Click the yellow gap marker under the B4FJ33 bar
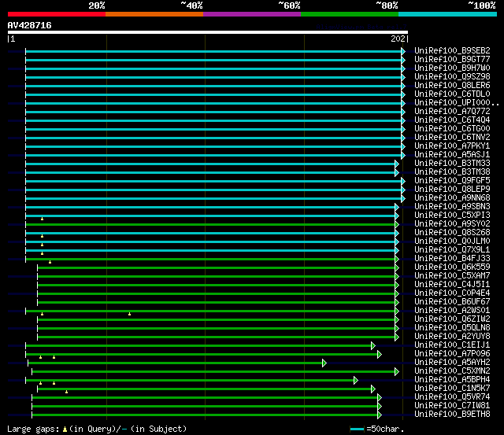This screenshot has height=435, width=504. point(50,262)
